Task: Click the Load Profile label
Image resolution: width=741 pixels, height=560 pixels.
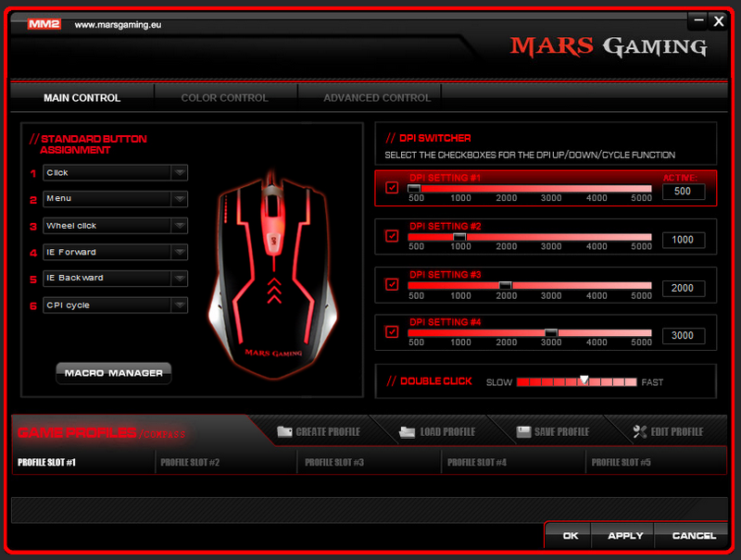Action: [447, 431]
